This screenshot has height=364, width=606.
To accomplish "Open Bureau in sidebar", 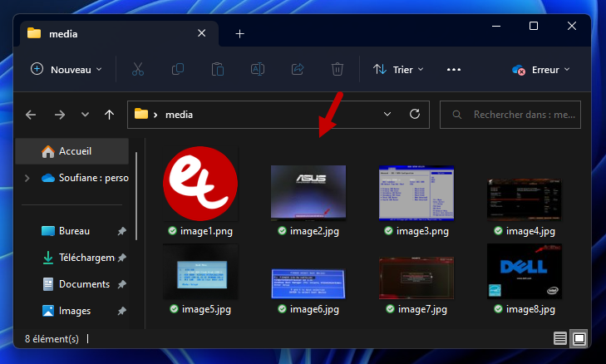I will pos(66,231).
